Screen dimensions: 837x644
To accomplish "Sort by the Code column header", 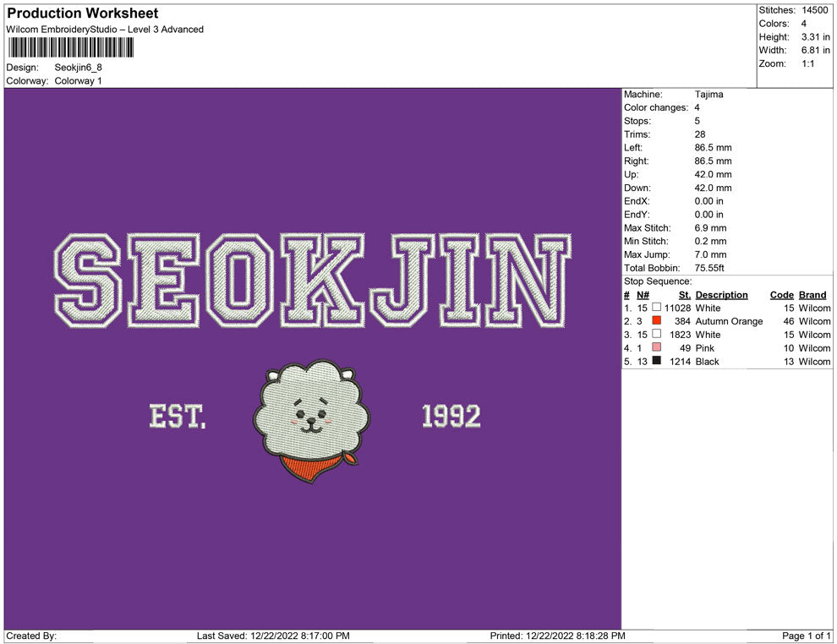I will point(782,295).
